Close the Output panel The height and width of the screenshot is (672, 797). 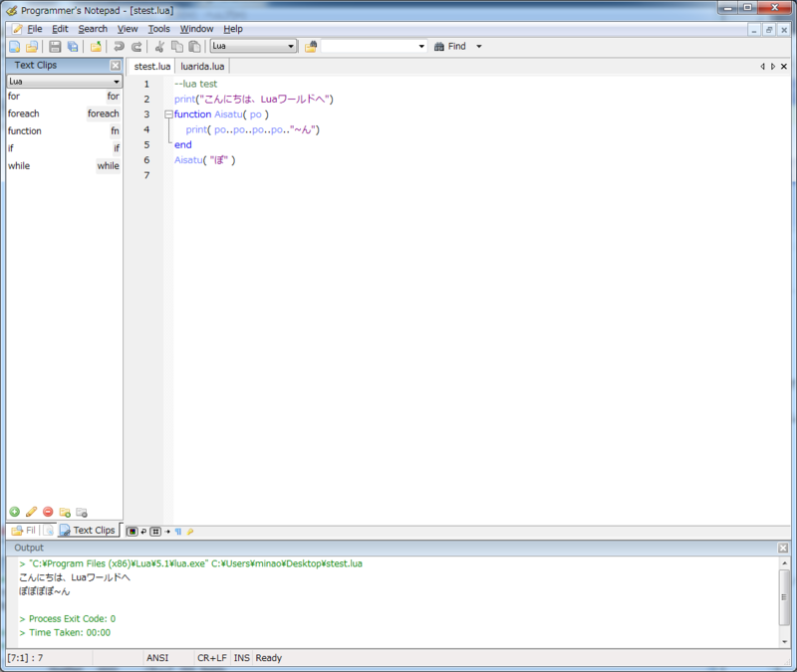(783, 549)
